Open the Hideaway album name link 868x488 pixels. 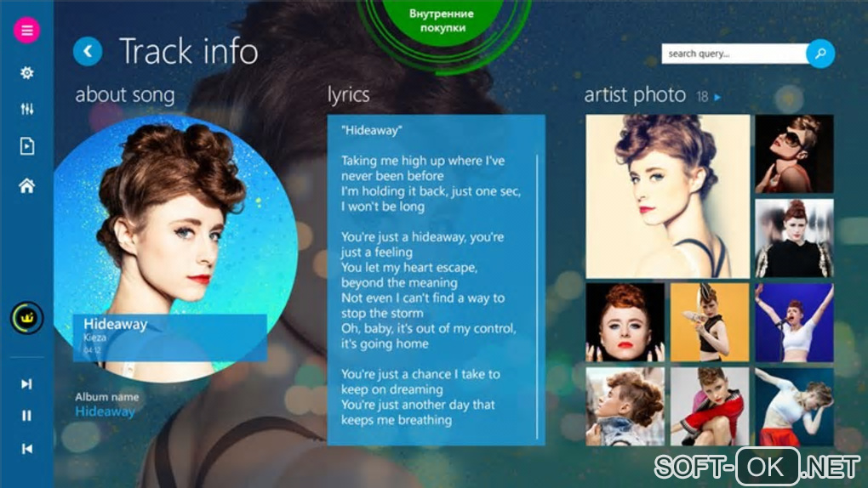106,411
